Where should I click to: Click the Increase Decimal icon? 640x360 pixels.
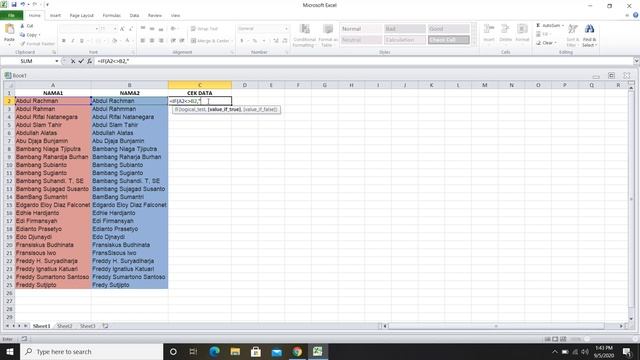point(276,40)
